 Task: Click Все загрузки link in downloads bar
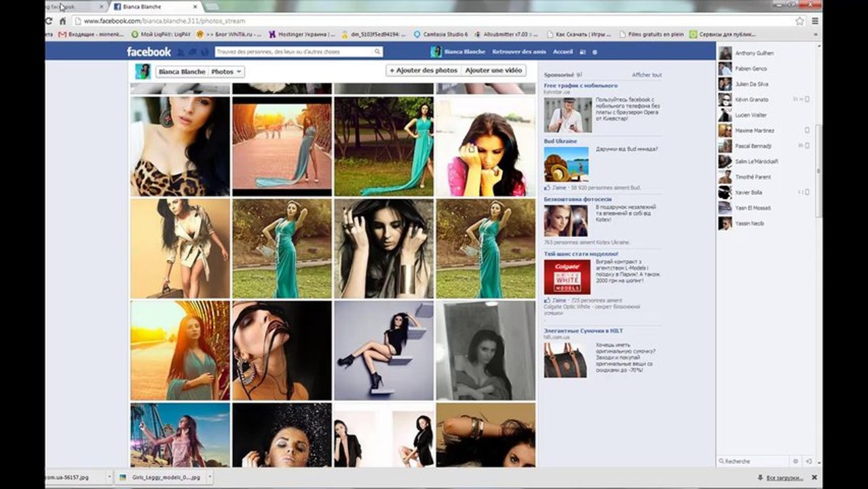coord(785,477)
